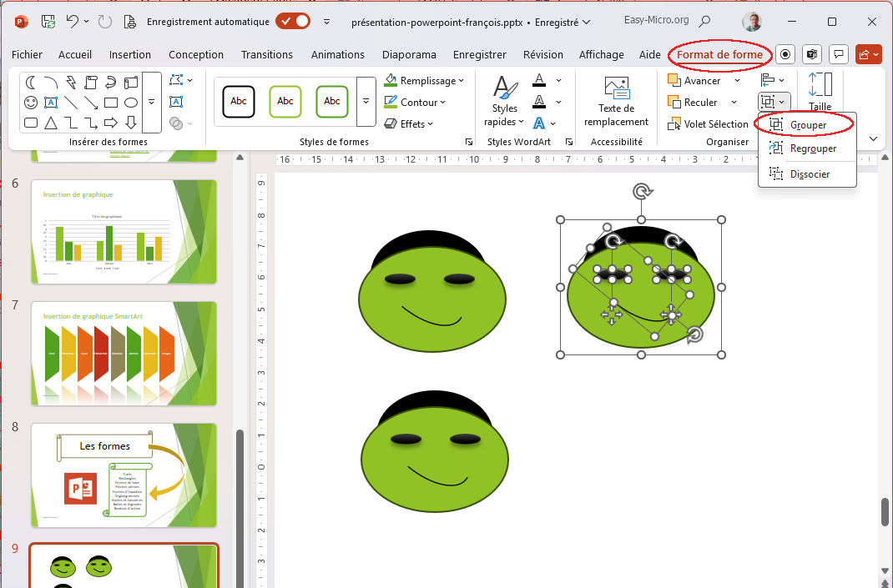893x588 pixels.
Task: Select Dissocier in the group menu
Action: (810, 174)
